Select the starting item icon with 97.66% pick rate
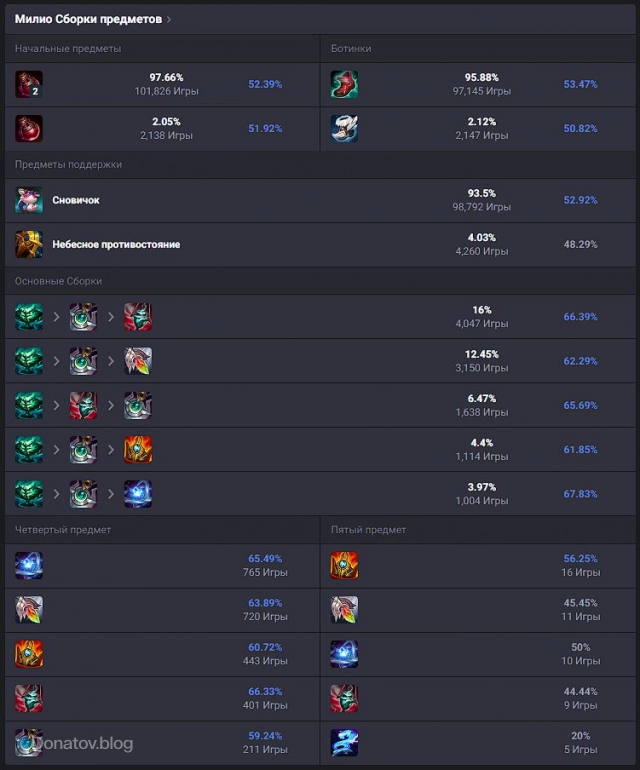This screenshot has height=770, width=640. click(29, 84)
